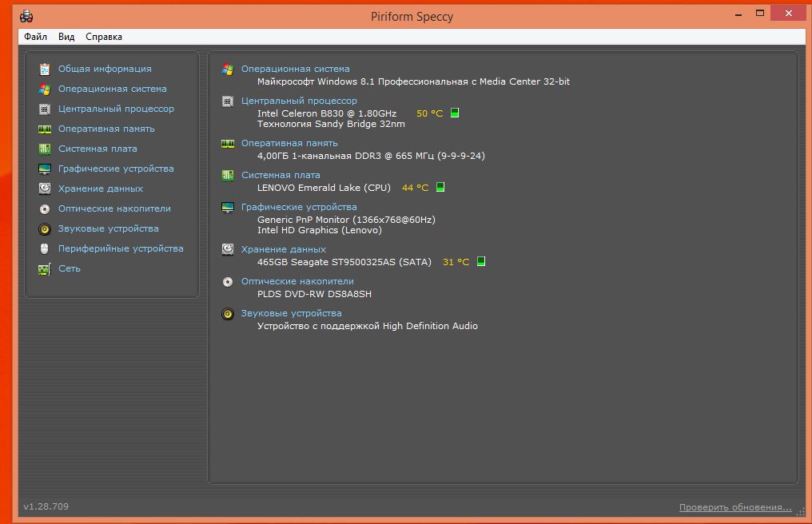Click the audio devices speaker icon in sidebar

click(44, 228)
